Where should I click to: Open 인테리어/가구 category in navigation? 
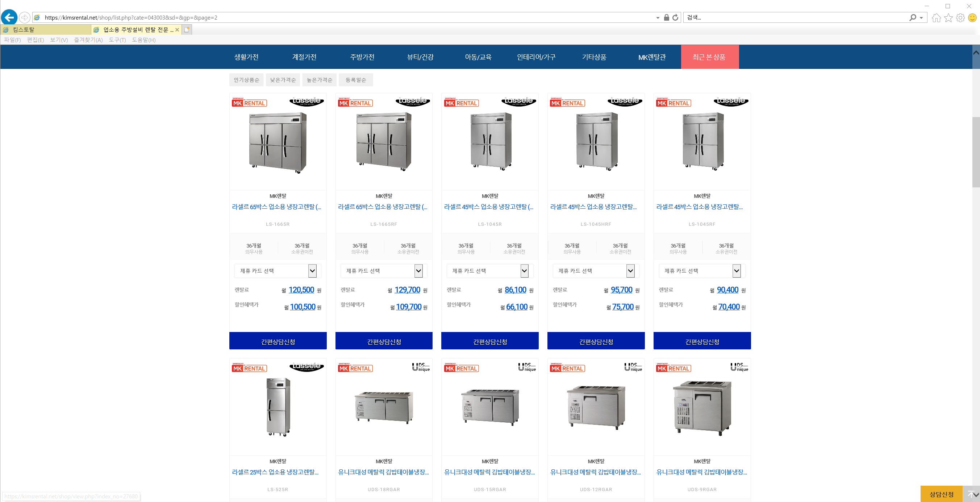[536, 57]
